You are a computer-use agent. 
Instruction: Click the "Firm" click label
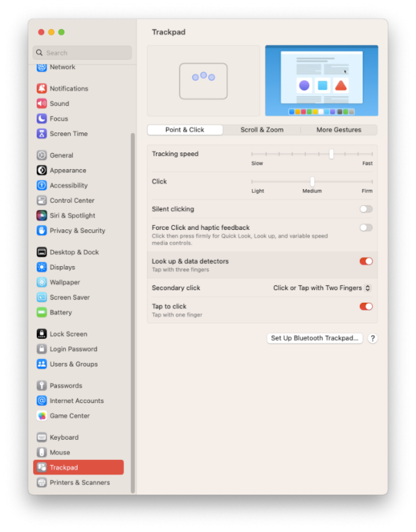click(367, 191)
